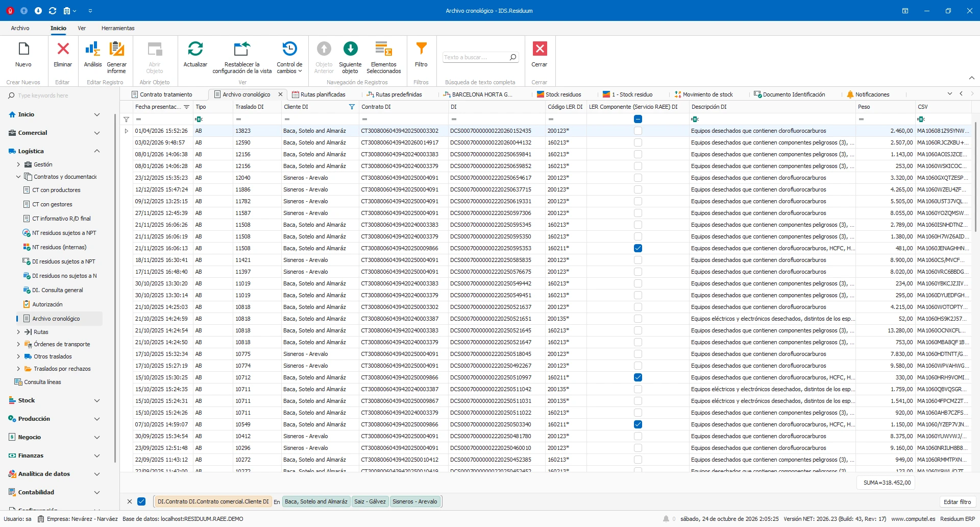Open the Análisis chart tool
Screen dimensions: 980x527
(92, 49)
